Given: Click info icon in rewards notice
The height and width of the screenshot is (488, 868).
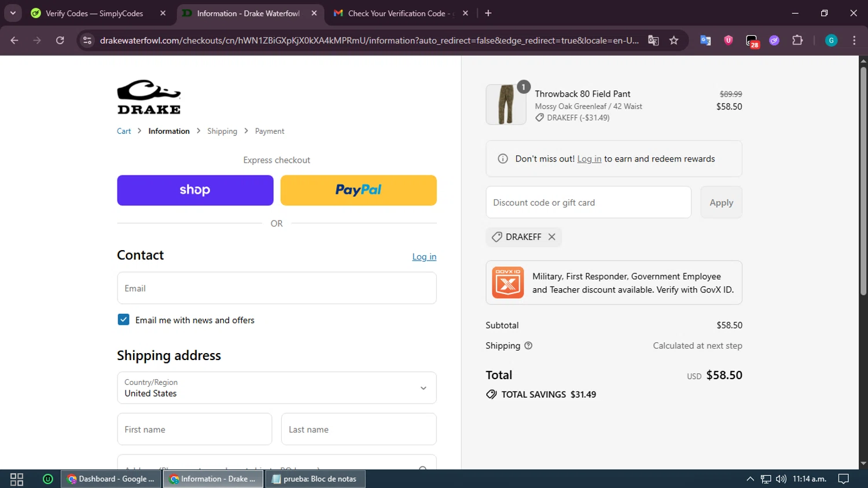Looking at the screenshot, I should coord(503,159).
